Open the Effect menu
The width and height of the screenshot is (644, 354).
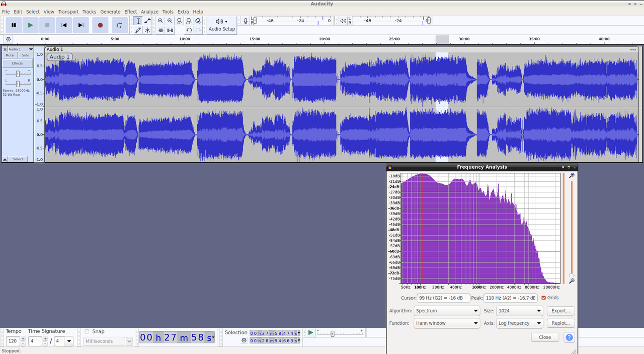point(130,12)
